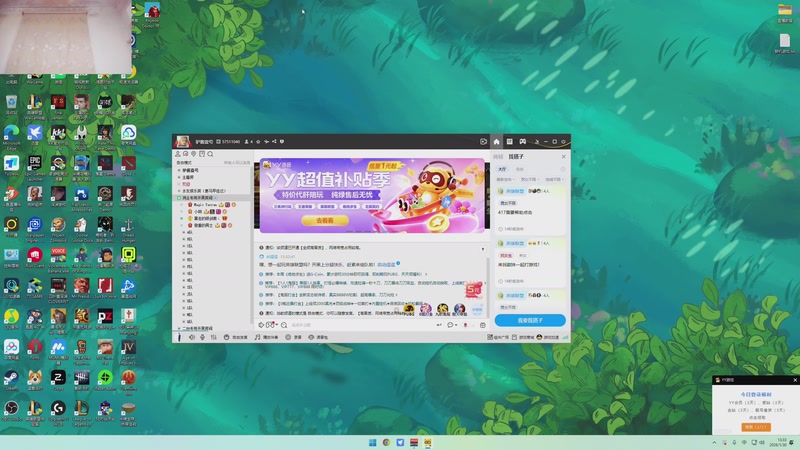
Task: Click the Chrome icon on the taskbar
Action: tap(386, 442)
